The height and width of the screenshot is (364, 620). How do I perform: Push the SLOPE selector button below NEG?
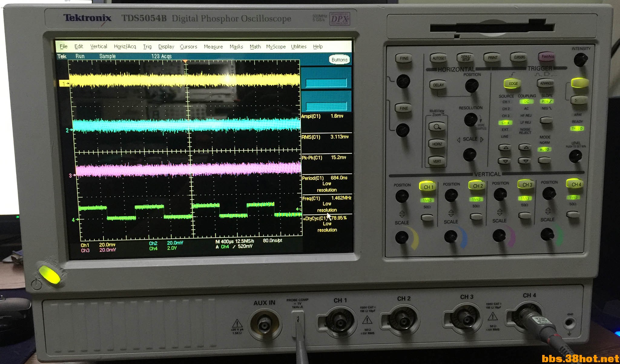pos(546,120)
